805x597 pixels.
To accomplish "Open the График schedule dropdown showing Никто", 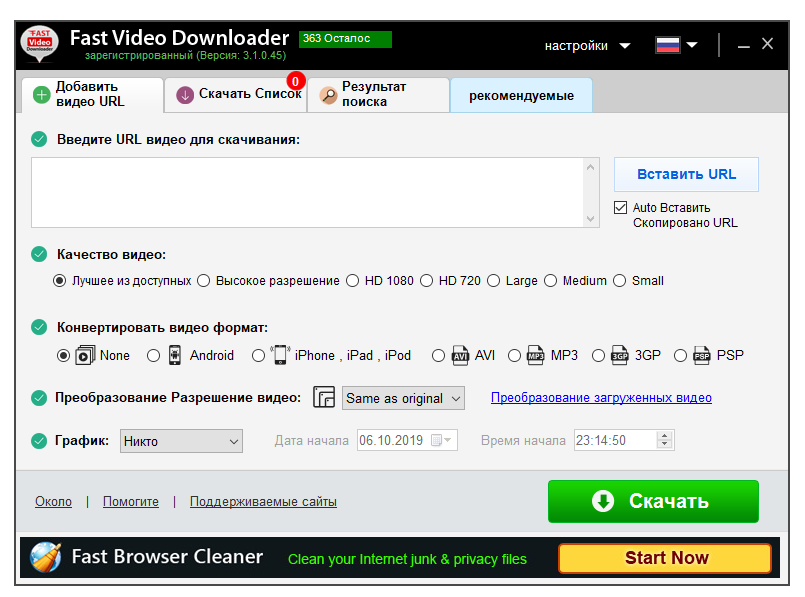I will 181,441.
